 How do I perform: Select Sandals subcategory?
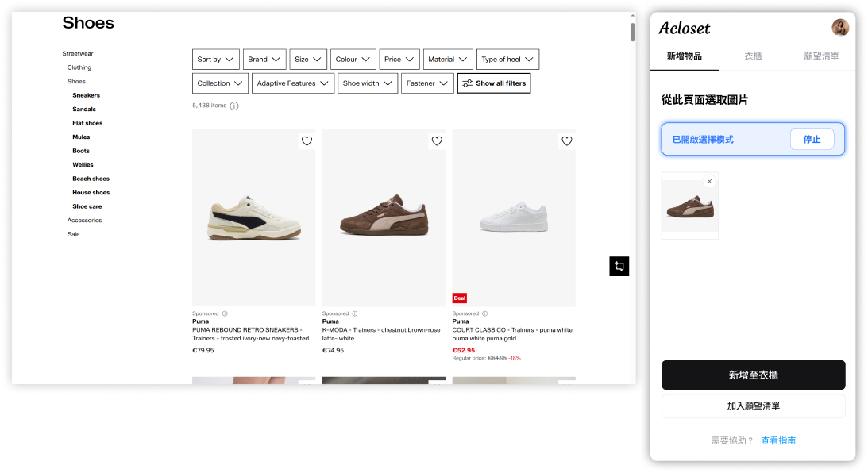(x=84, y=109)
